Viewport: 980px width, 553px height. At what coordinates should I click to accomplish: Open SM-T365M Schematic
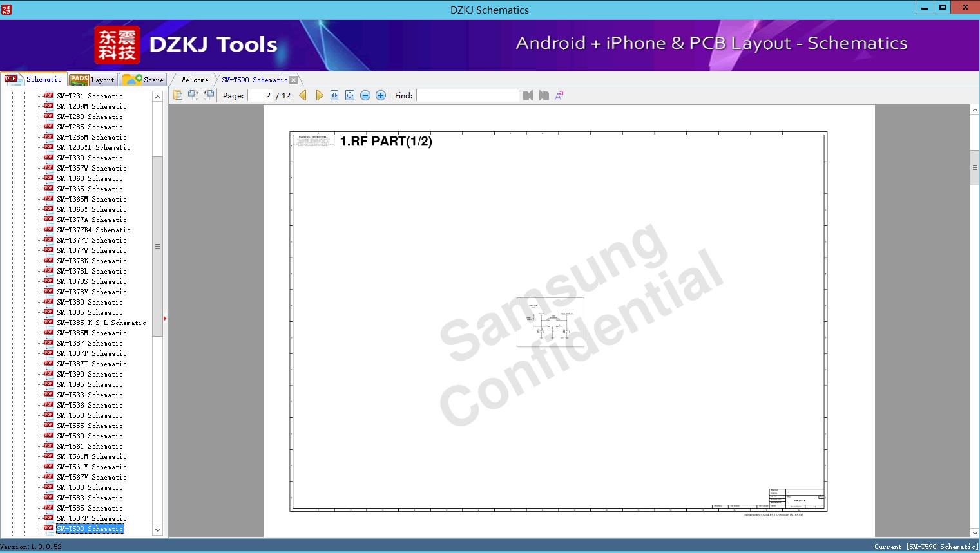tap(91, 199)
